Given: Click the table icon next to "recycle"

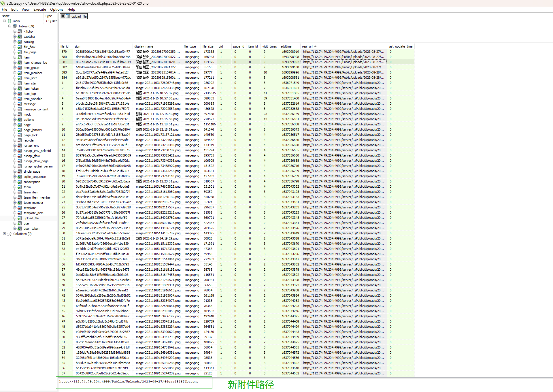Looking at the screenshot, I should pyautogui.click(x=20, y=140).
